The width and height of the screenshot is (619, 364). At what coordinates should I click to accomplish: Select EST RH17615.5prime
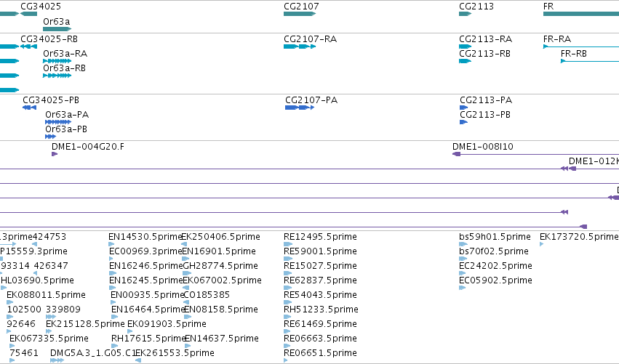coord(148,339)
